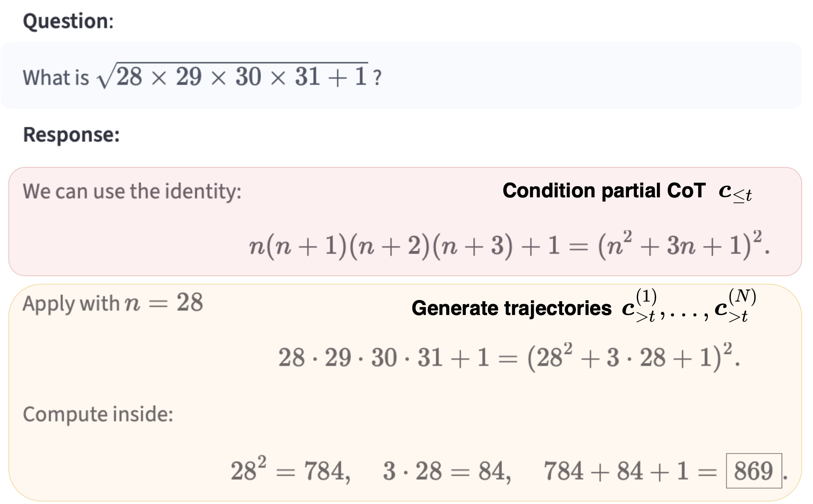This screenshot has width=813, height=504.
Task: Click the boxed final answer 869
Action: (753, 471)
